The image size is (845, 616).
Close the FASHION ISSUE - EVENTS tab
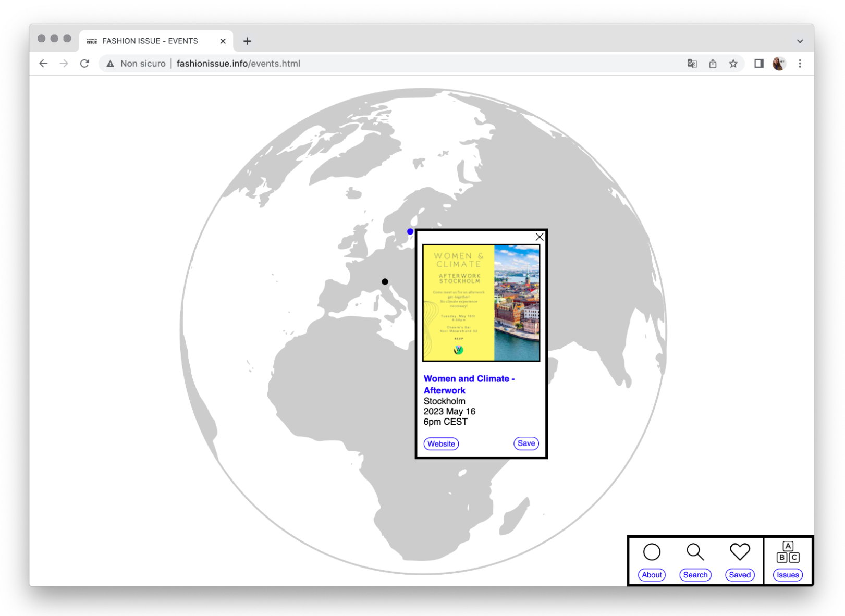[x=223, y=41]
